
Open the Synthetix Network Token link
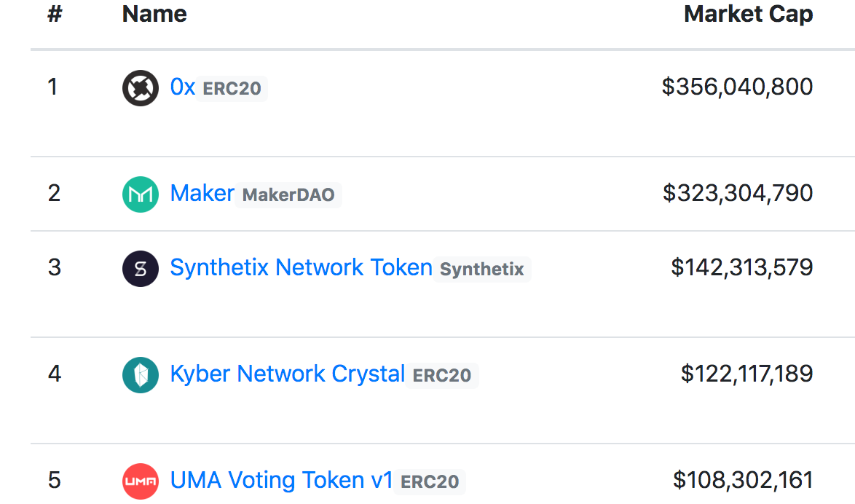(x=301, y=268)
